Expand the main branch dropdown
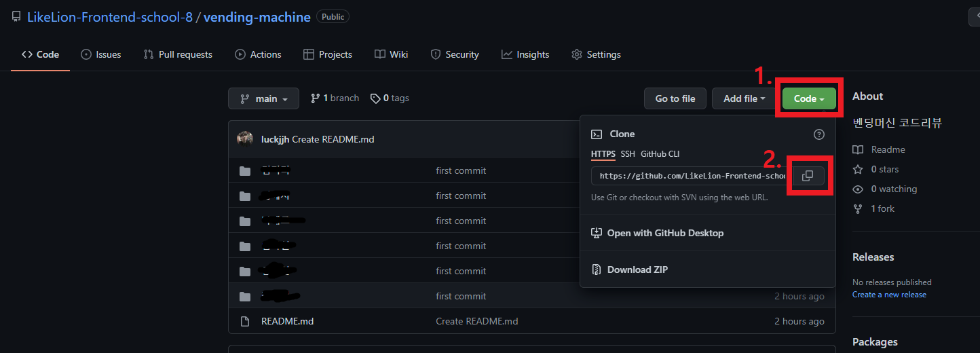Image resolution: width=980 pixels, height=353 pixels. pyautogui.click(x=263, y=98)
